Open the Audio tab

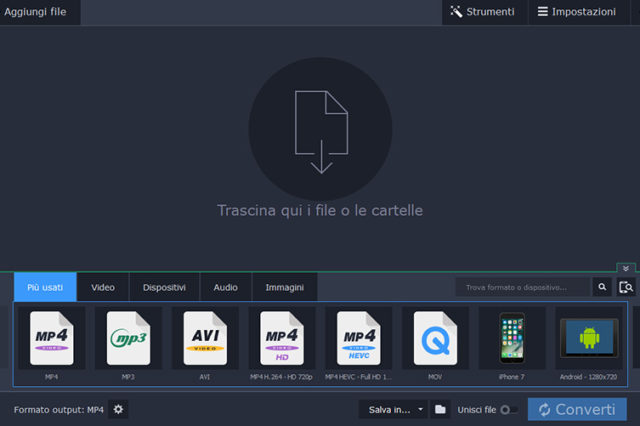click(x=225, y=287)
